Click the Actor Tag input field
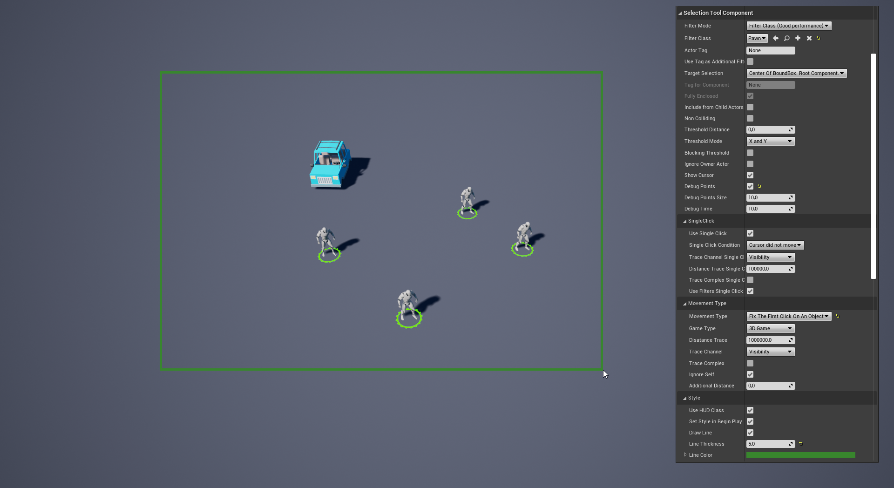The height and width of the screenshot is (488, 894). (770, 50)
